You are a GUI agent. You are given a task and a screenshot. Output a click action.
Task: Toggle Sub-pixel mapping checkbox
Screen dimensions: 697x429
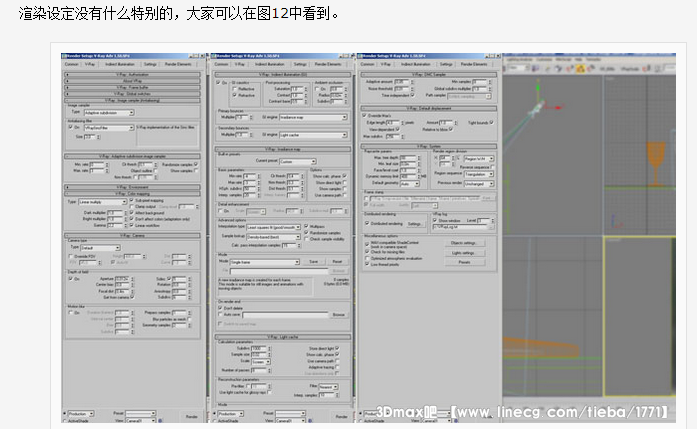(x=132, y=200)
